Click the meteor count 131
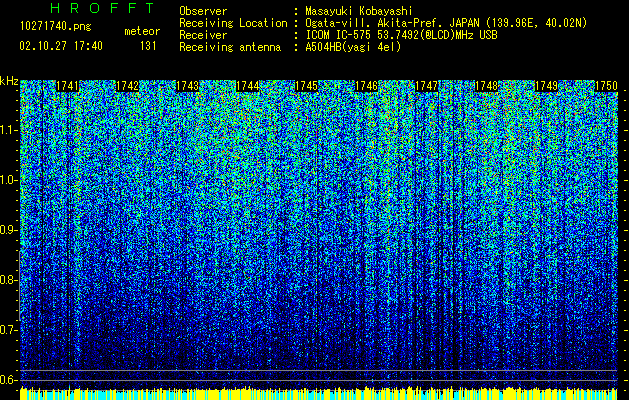Screen dimensions: 629x400 pyautogui.click(x=148, y=46)
